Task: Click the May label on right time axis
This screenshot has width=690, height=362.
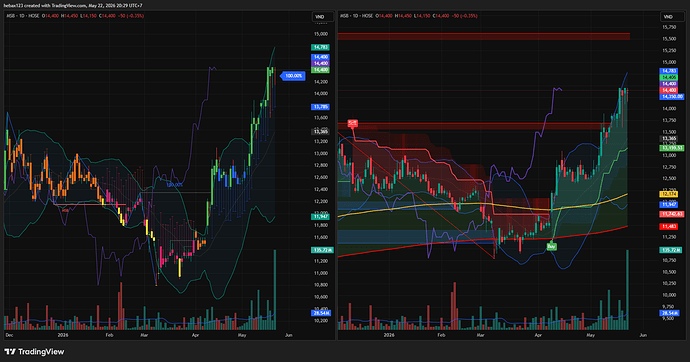Action: tap(590, 335)
